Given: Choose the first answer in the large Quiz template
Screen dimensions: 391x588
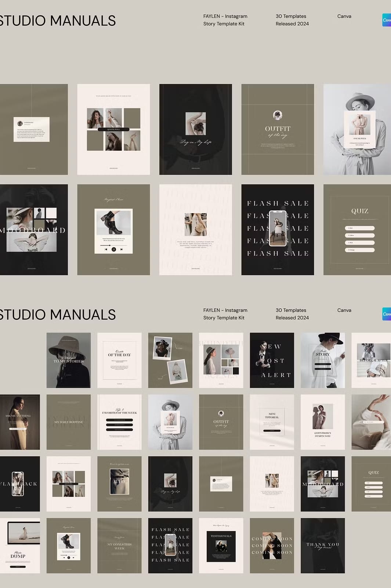Looking at the screenshot, I should pyautogui.click(x=359, y=228).
